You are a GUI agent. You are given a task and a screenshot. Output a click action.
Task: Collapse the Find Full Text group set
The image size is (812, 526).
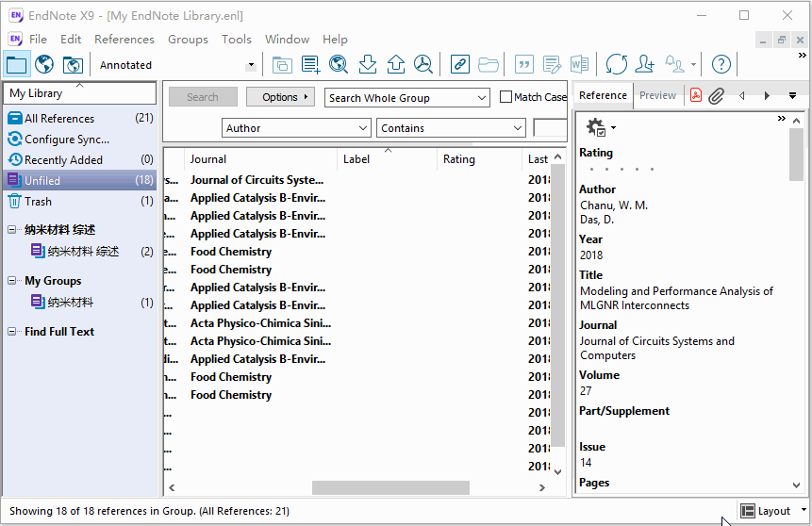(x=12, y=331)
